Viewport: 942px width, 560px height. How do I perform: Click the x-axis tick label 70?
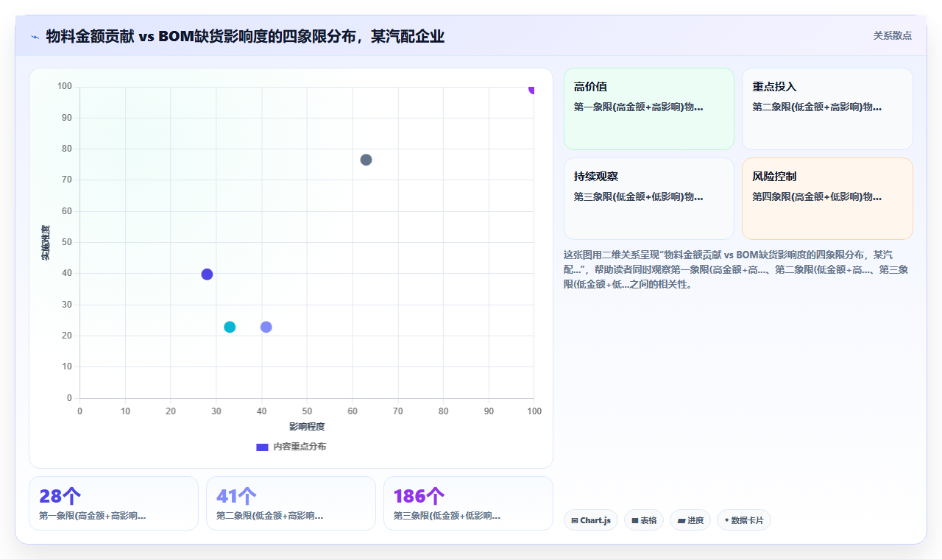click(397, 411)
